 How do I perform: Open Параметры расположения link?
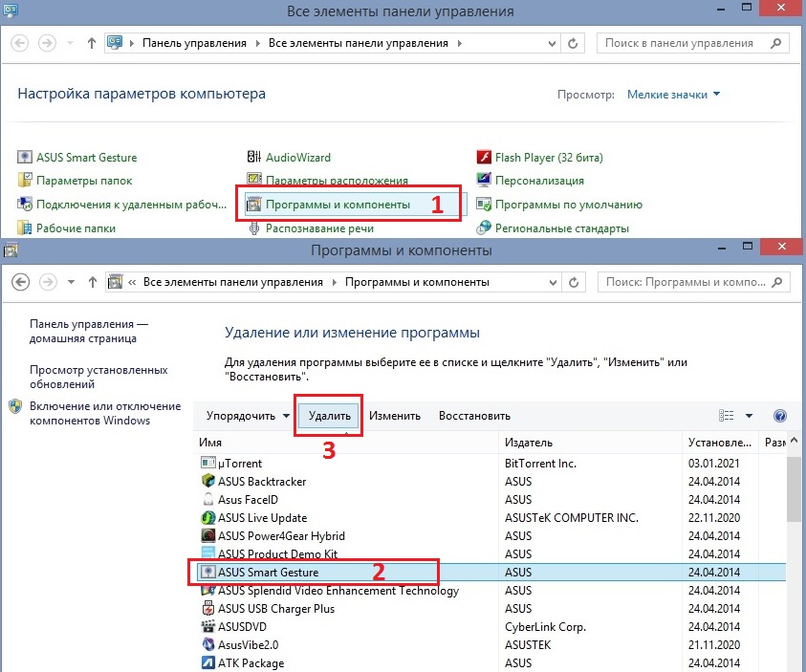[x=337, y=181]
